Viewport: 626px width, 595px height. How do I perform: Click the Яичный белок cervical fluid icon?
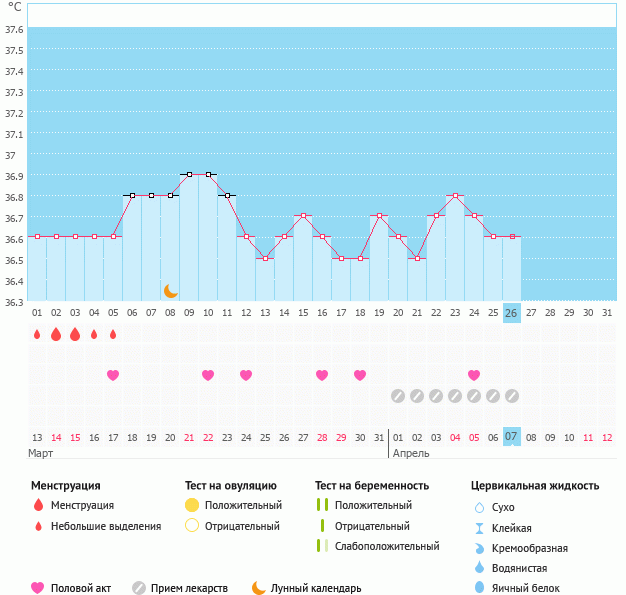[479, 588]
